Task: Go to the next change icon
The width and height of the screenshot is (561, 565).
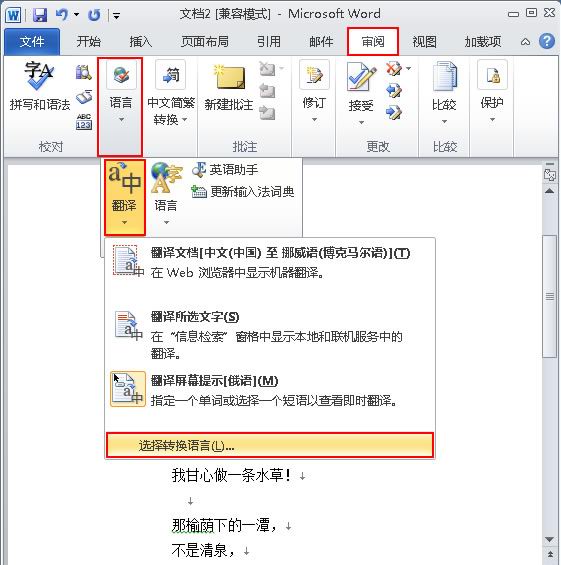Action: pos(393,113)
